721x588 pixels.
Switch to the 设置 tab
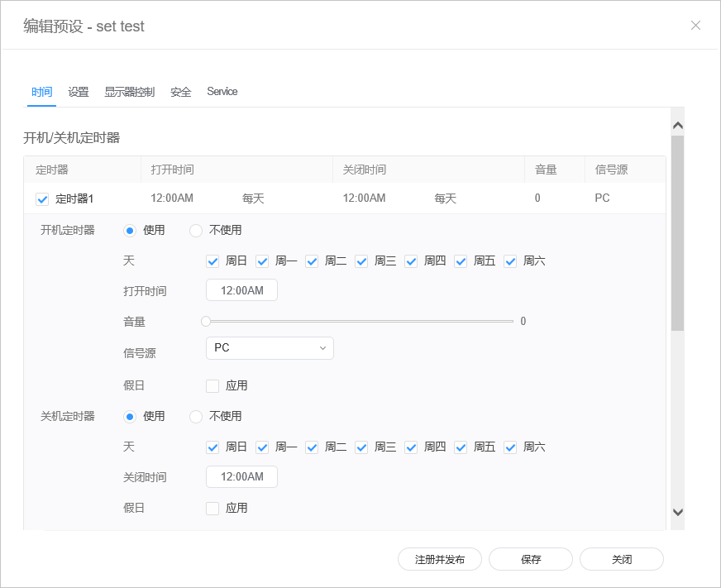click(79, 92)
